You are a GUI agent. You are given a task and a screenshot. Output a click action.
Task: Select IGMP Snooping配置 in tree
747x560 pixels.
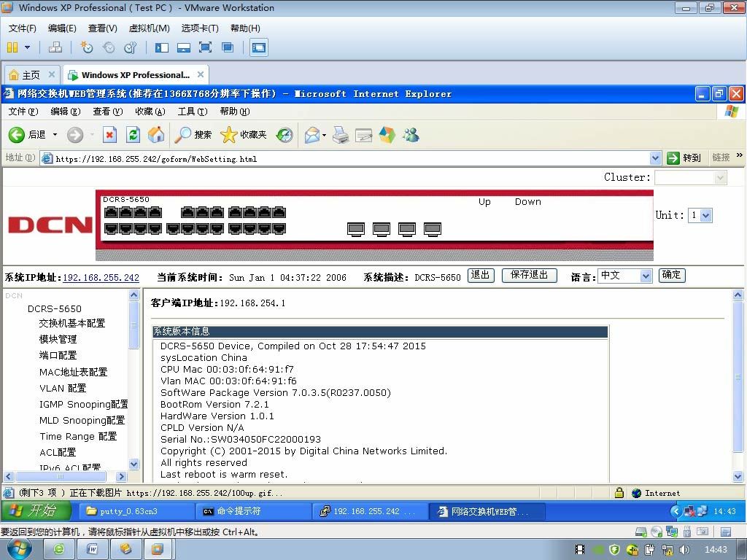coord(84,404)
